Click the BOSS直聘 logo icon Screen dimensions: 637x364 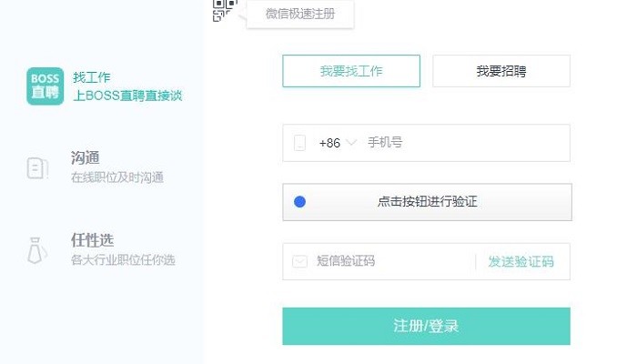[45, 86]
